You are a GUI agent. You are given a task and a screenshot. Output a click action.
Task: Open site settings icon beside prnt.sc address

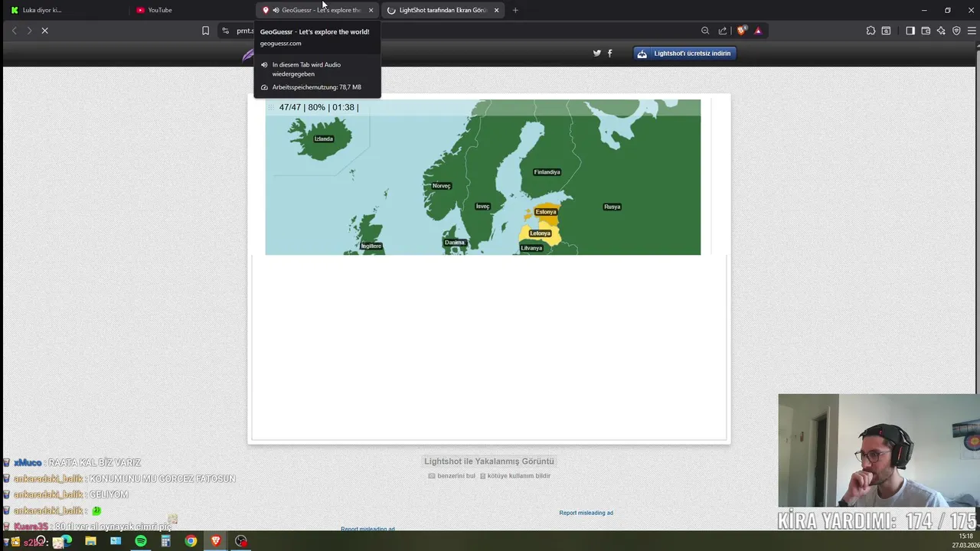[225, 31]
